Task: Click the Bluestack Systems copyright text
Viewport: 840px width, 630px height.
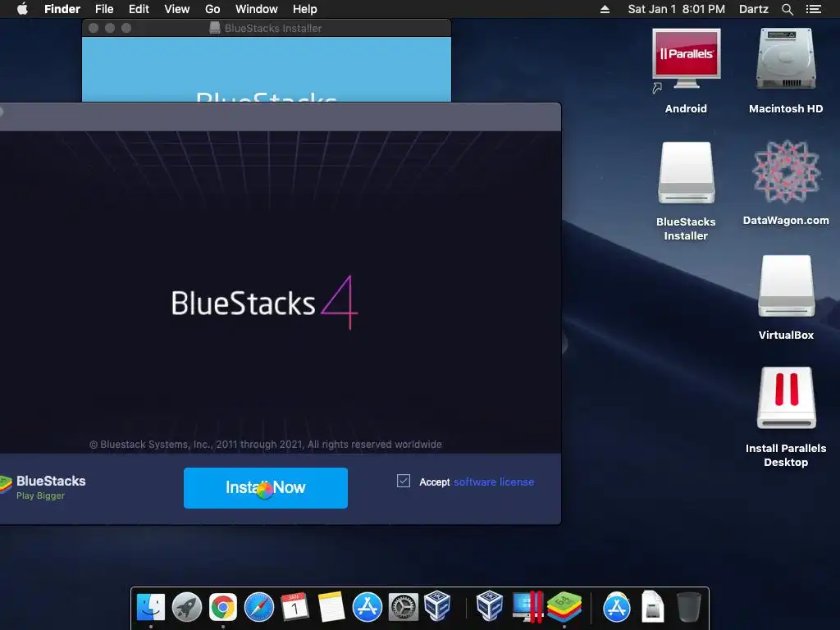Action: [x=266, y=444]
